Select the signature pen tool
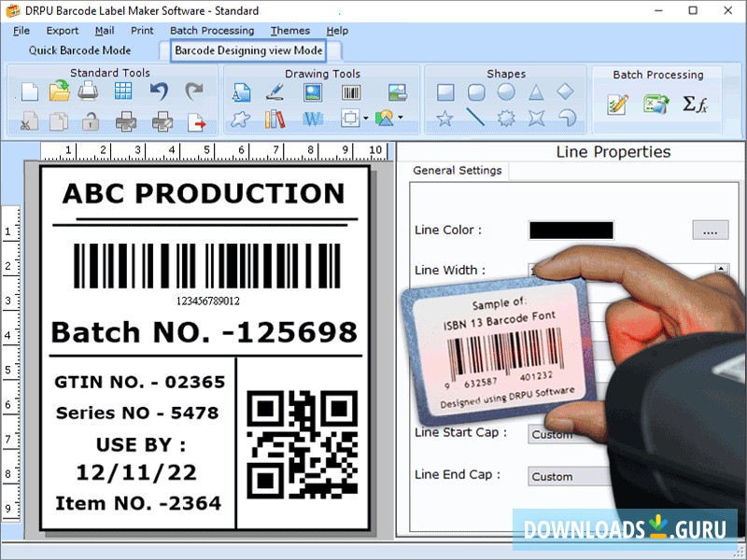Screen dimensions: 747x560 point(275,91)
